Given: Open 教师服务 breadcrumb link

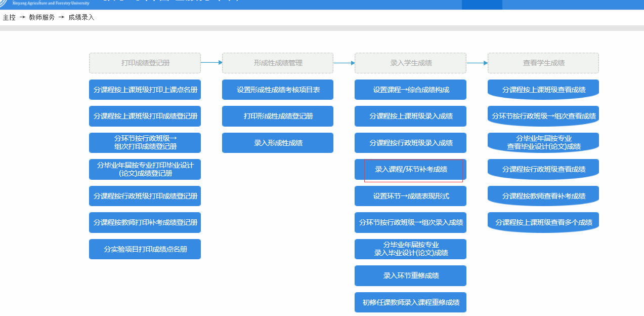Looking at the screenshot, I should pos(42,17).
